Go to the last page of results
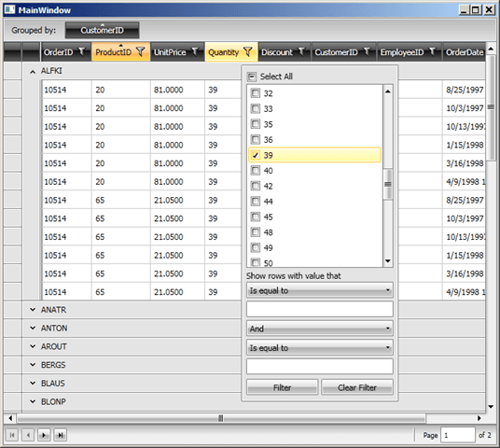 click(x=60, y=435)
